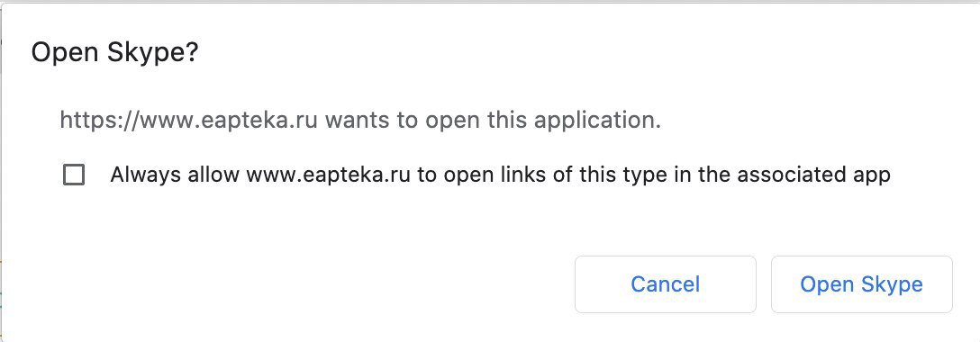
Task: Click the 'Open Skype?' dialog title
Action: click(114, 54)
